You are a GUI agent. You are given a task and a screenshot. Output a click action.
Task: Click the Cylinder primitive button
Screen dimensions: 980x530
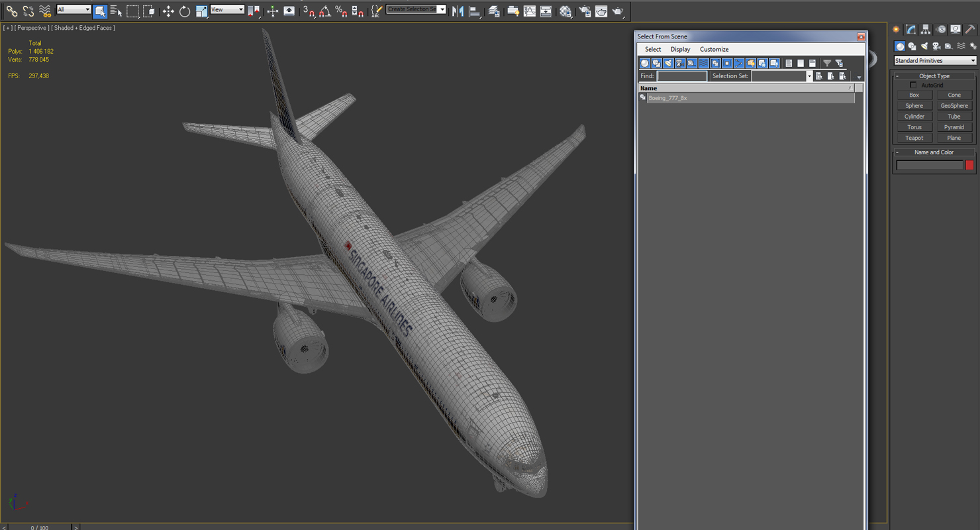[x=914, y=117]
